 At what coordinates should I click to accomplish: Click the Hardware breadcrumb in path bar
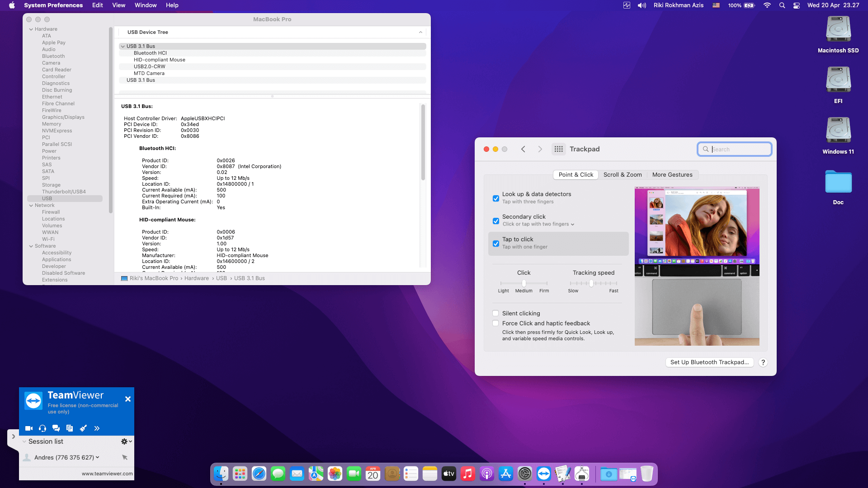197,278
